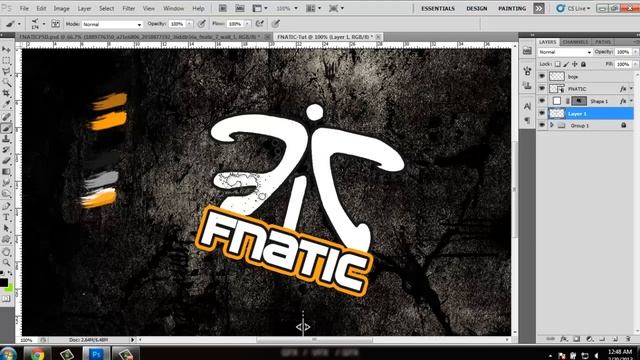Select the Hand tool

pyautogui.click(x=6, y=252)
